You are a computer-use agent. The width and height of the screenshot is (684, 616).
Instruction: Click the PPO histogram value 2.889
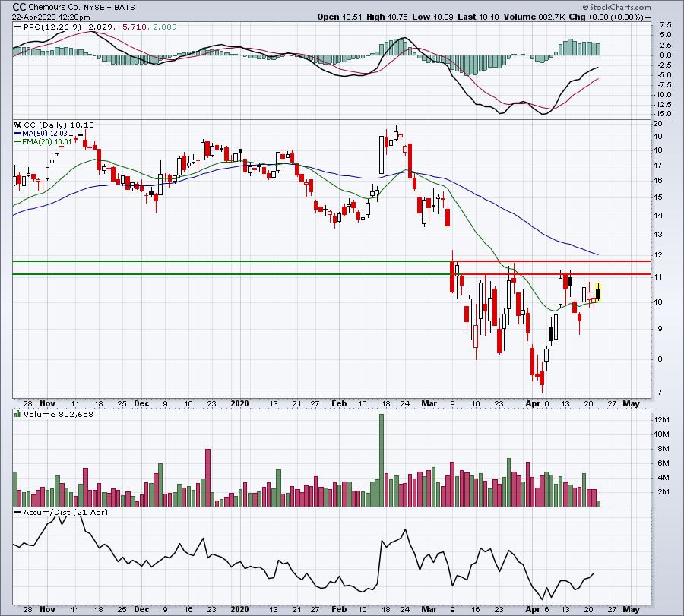tap(164, 27)
